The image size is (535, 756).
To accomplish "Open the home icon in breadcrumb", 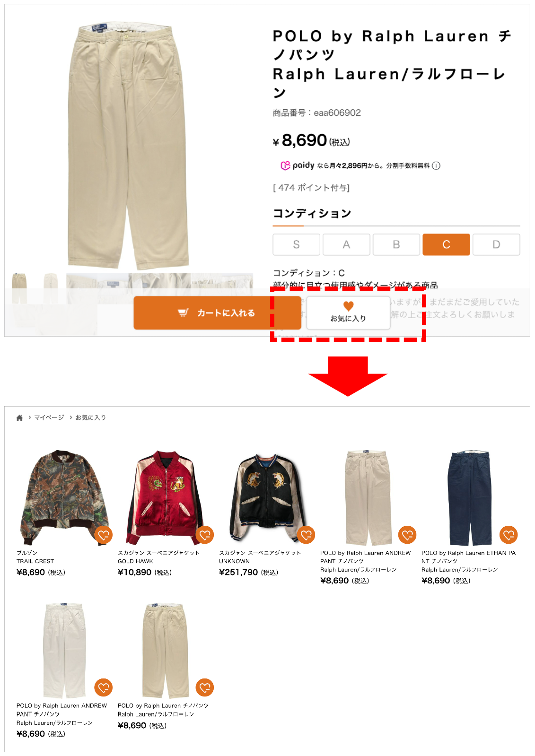I will (x=19, y=418).
